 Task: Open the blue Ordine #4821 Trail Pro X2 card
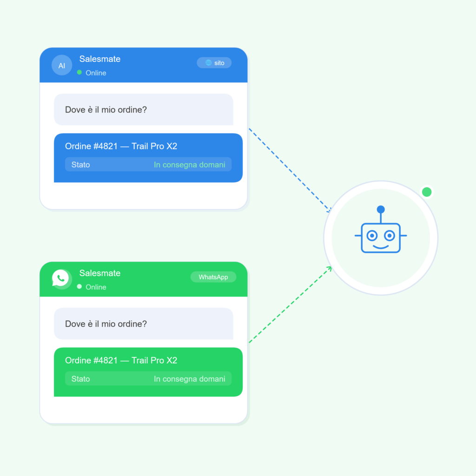tap(148, 158)
